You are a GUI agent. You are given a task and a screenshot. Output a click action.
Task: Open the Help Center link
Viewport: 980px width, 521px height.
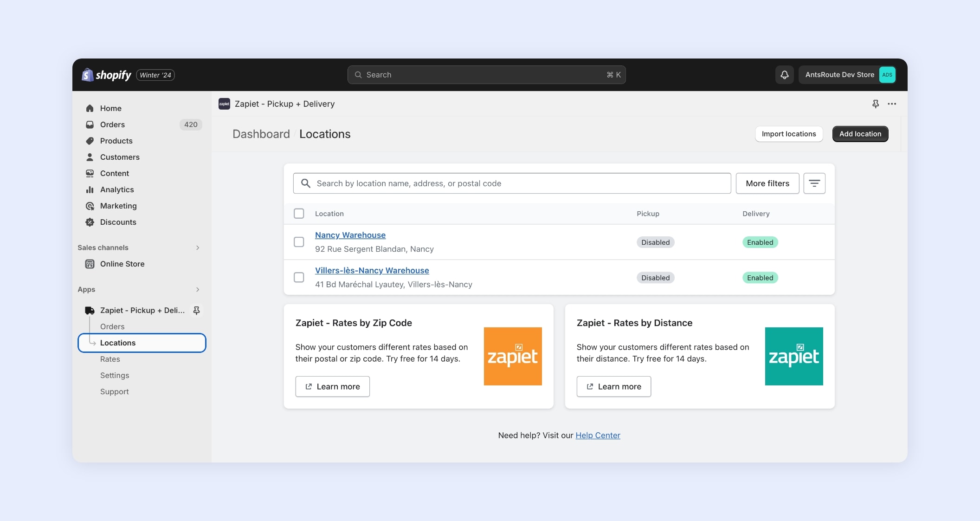coord(598,435)
